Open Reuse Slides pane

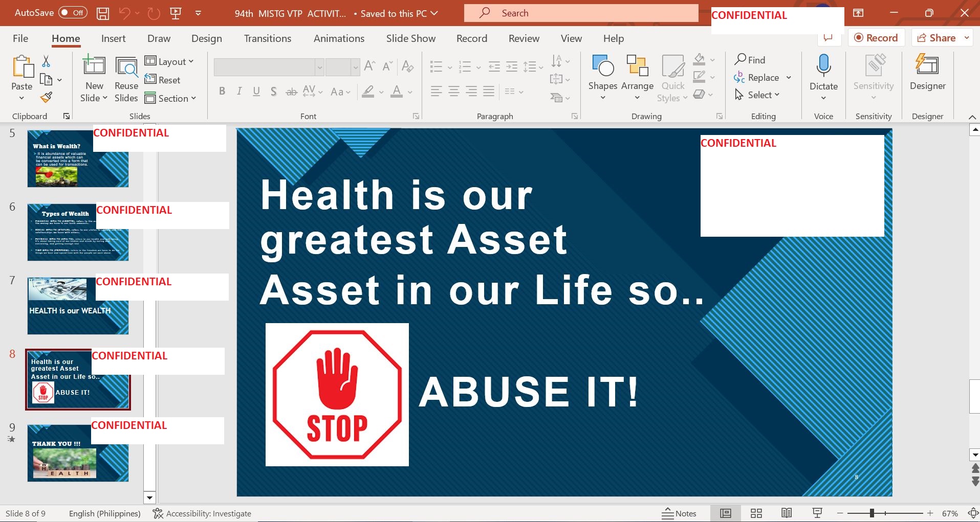click(x=126, y=78)
